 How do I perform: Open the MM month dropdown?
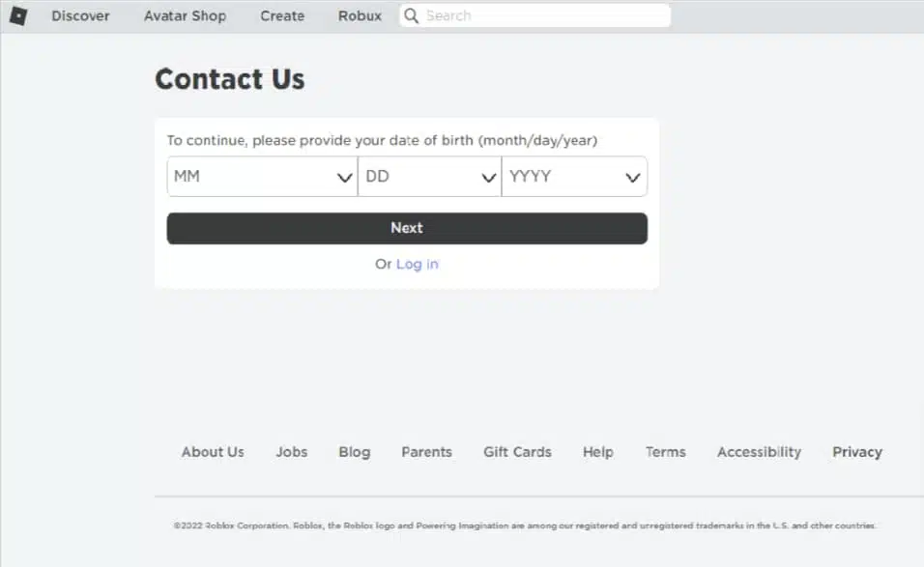click(x=261, y=176)
